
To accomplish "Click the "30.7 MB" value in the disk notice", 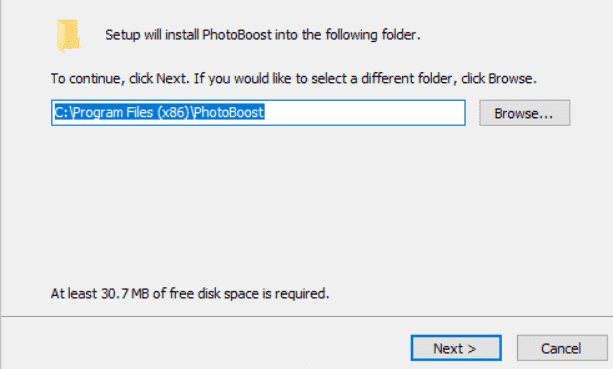I will tap(125, 293).
